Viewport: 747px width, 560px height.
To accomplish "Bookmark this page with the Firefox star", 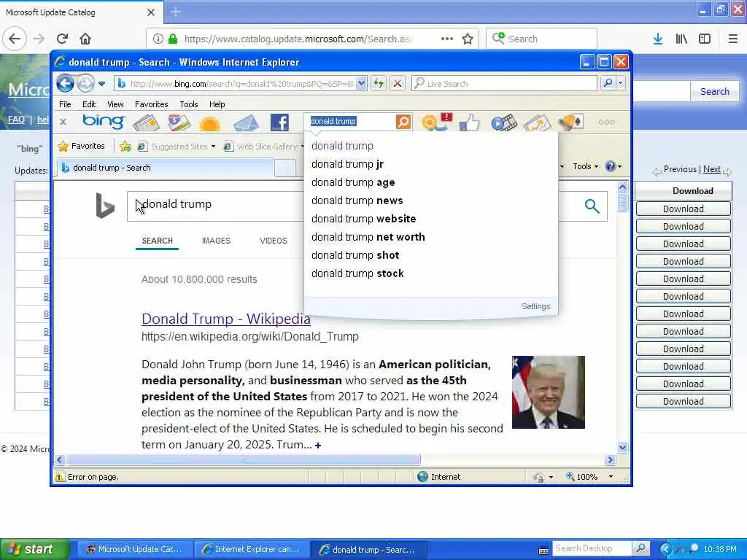I will (468, 39).
